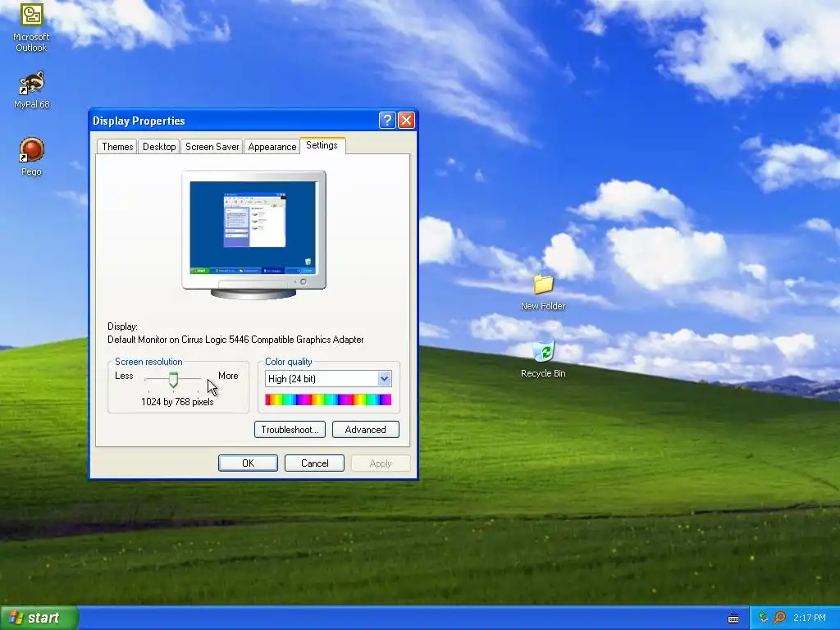Switch to the Screen Saver tab
Viewport: 840px width, 630px height.
pyautogui.click(x=212, y=147)
